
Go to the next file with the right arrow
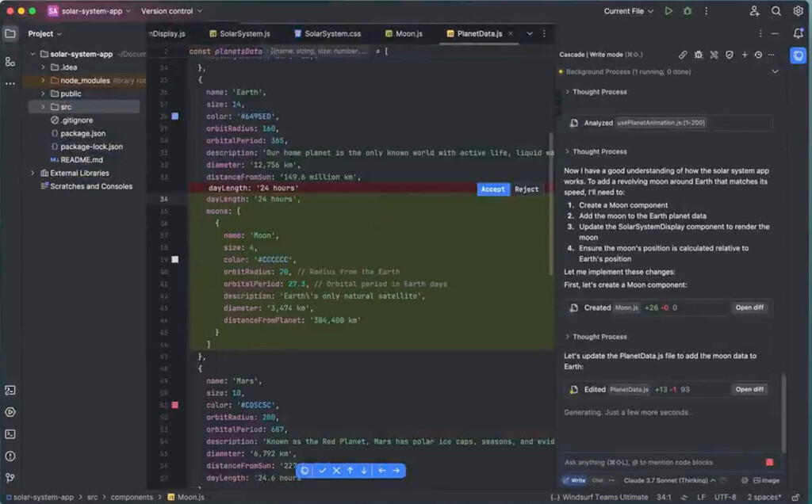[396, 471]
